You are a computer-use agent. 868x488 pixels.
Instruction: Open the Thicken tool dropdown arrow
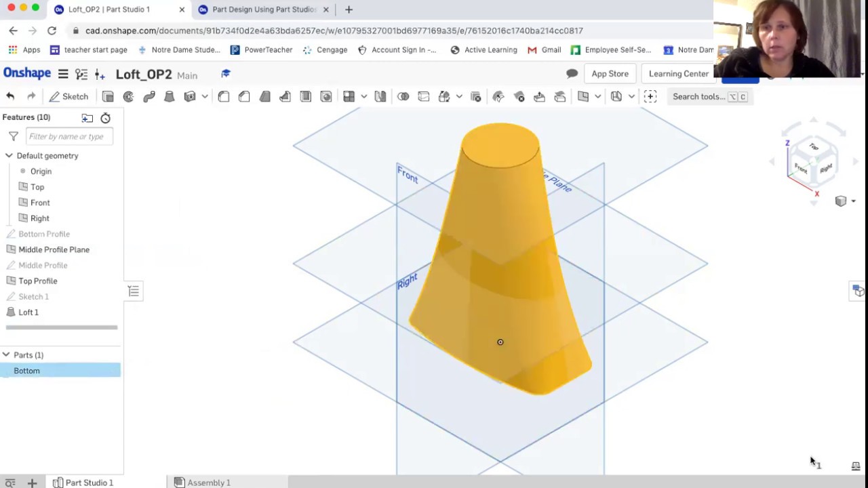point(205,96)
